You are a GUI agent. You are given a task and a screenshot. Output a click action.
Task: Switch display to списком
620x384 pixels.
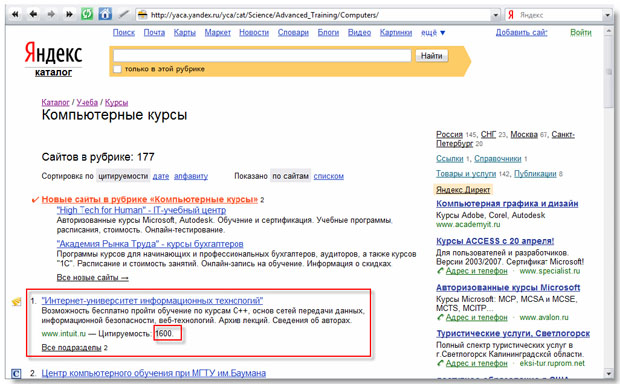[329, 176]
